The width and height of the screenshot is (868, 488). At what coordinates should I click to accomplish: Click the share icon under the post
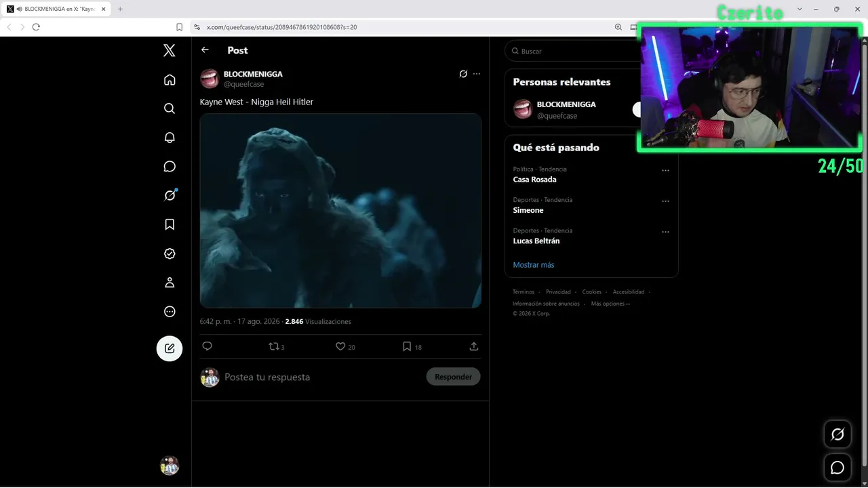click(474, 346)
